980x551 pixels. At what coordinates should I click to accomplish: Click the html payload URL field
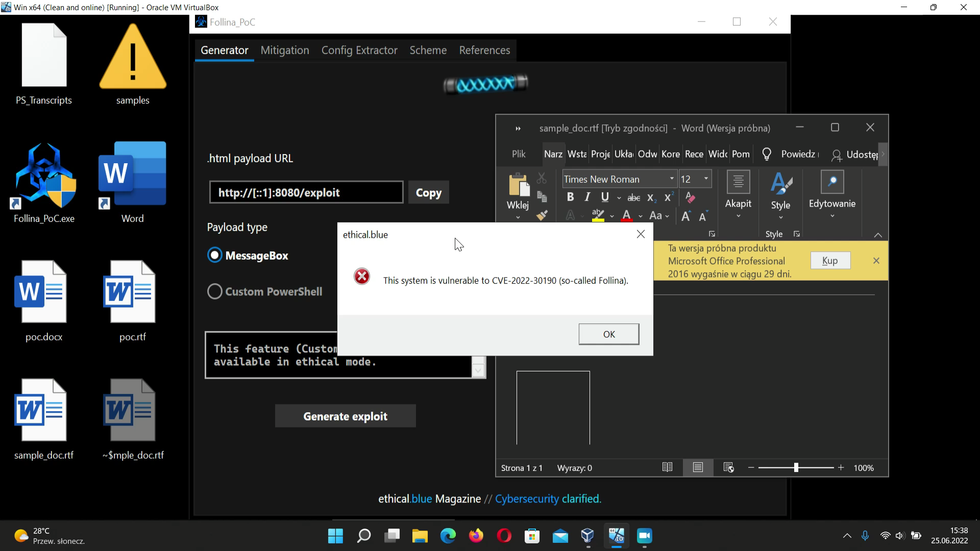306,192
